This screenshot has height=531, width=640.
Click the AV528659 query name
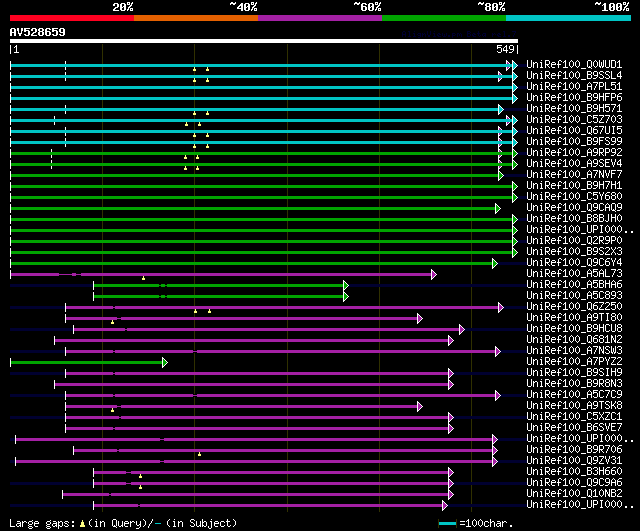[x=37, y=32]
